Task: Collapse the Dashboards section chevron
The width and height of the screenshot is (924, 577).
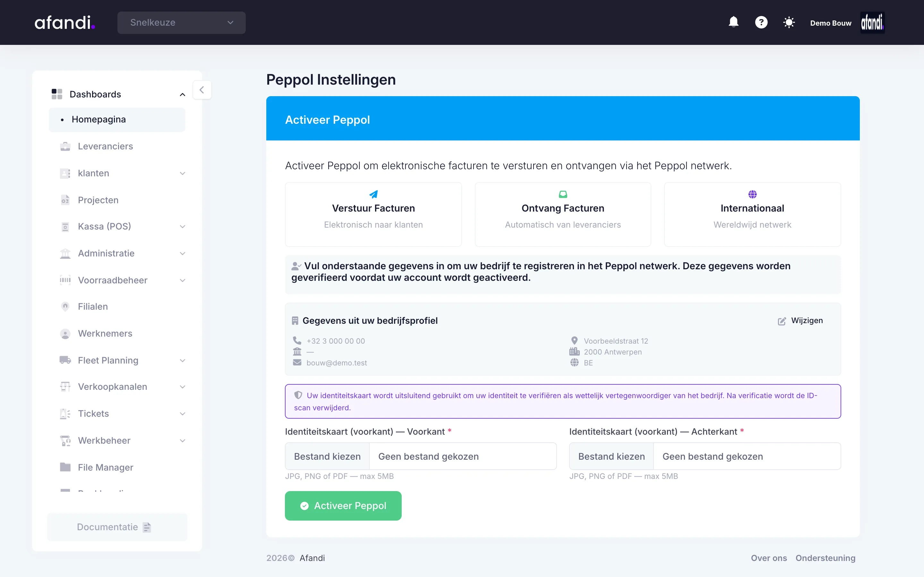Action: [x=183, y=95]
